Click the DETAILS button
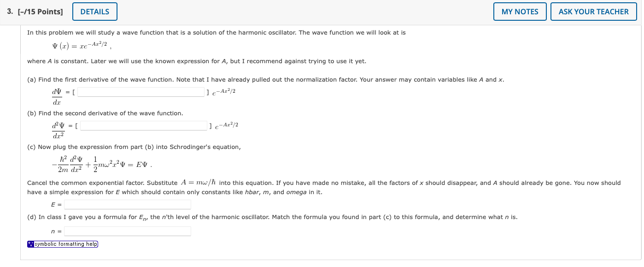Screen dimensions: 644x267 click(x=94, y=12)
